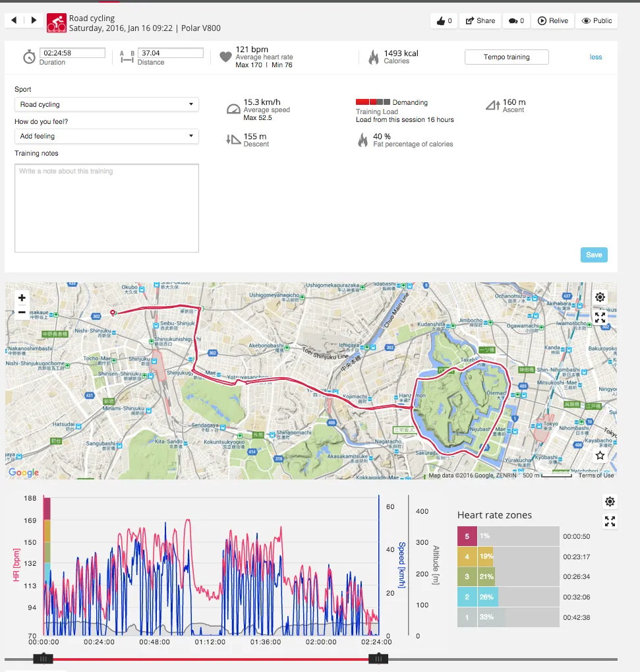640x672 pixels.
Task: Expand the map to fullscreen
Action: click(600, 318)
